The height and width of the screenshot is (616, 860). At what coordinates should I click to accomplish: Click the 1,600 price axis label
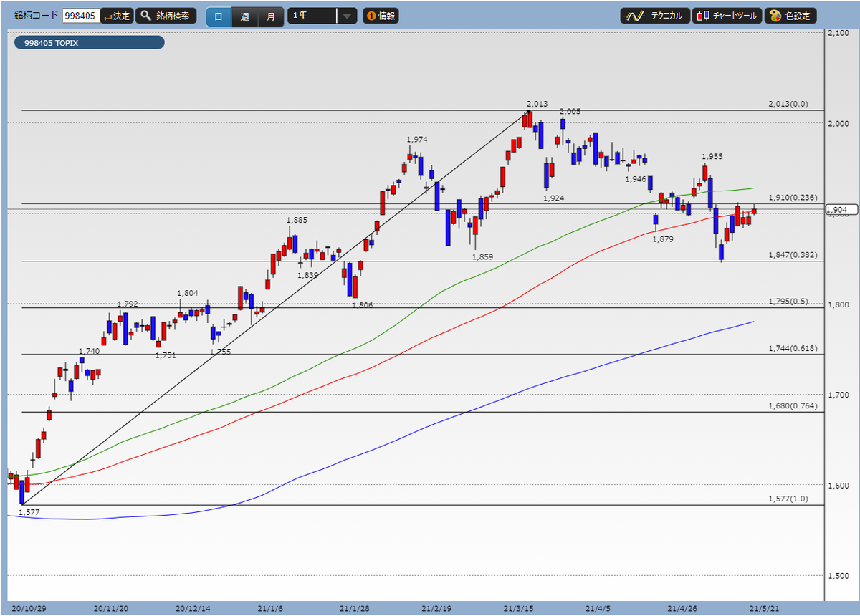pyautogui.click(x=838, y=485)
